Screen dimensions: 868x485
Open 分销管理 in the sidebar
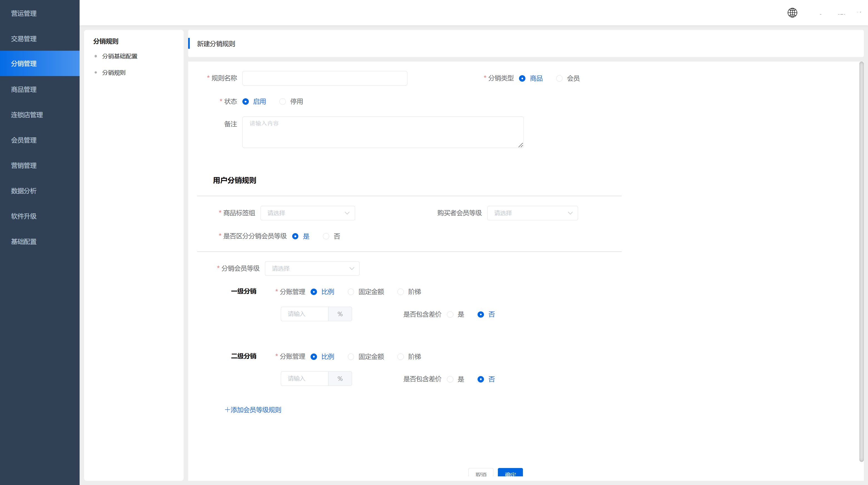tap(40, 64)
